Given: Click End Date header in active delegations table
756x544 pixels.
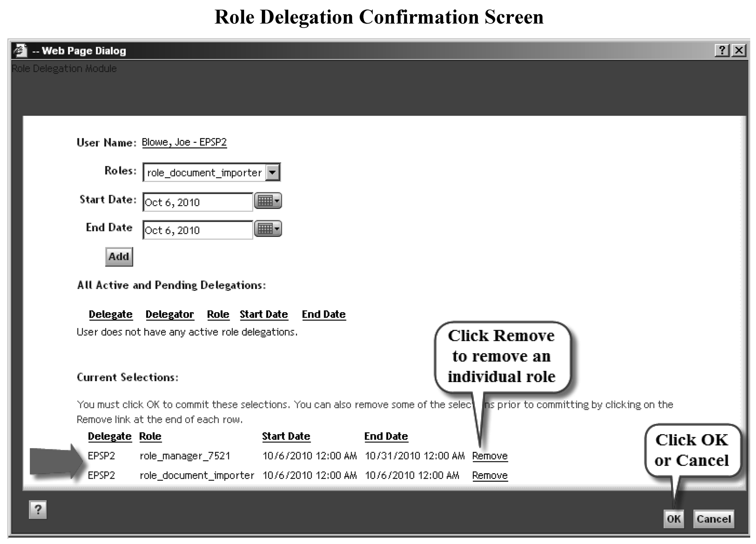Looking at the screenshot, I should tap(323, 314).
